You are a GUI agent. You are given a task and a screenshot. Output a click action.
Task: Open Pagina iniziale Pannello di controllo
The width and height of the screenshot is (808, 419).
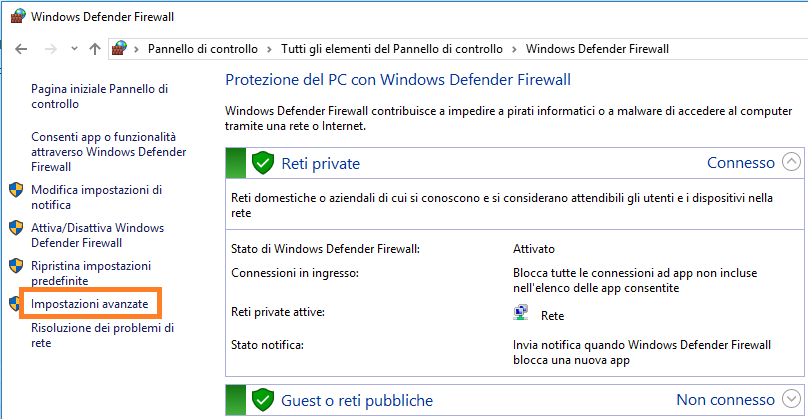click(x=99, y=96)
